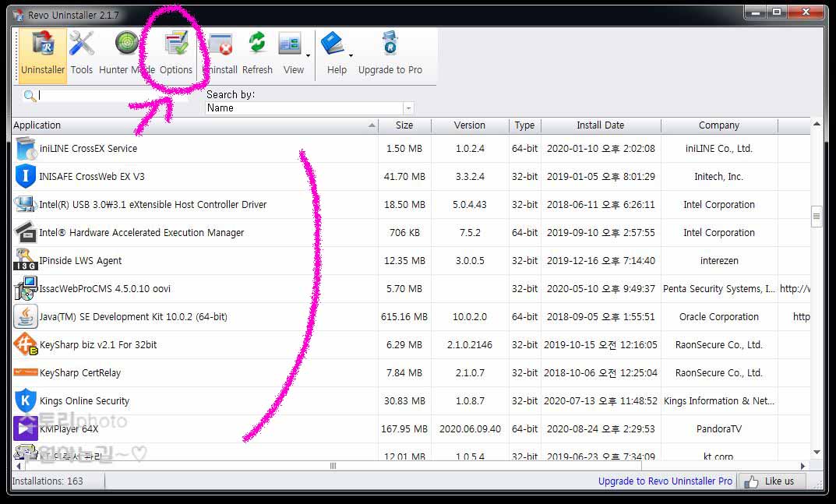836x504 pixels.
Task: Open the Help book icon
Action: tap(333, 44)
